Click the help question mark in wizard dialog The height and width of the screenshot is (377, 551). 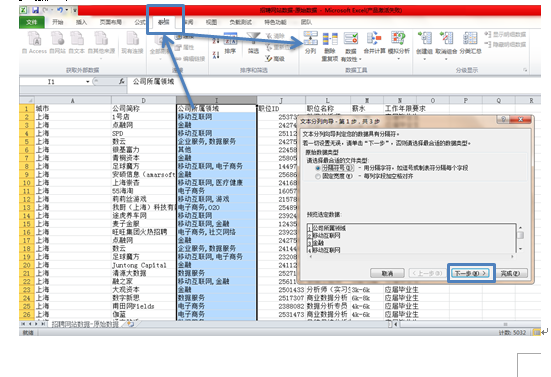(x=503, y=119)
